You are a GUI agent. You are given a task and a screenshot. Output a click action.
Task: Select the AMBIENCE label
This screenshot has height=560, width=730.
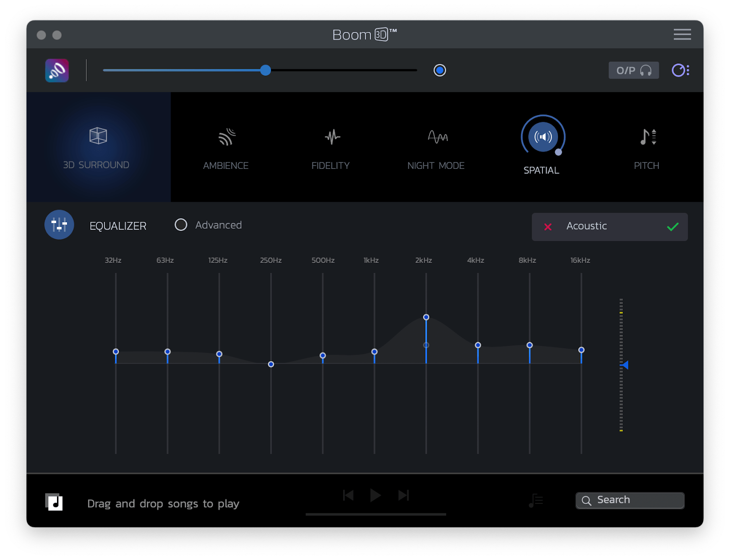226,166
